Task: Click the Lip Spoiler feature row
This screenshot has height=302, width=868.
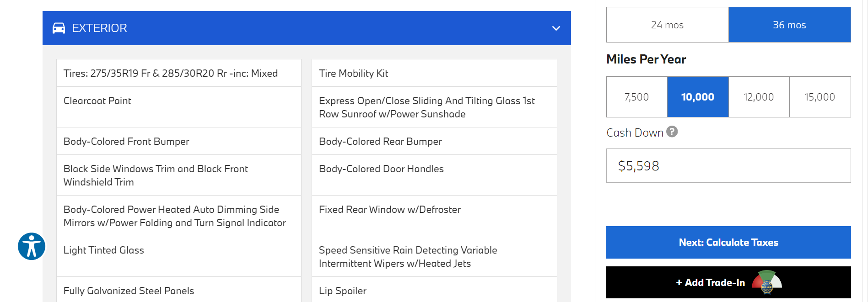Action: click(434, 291)
